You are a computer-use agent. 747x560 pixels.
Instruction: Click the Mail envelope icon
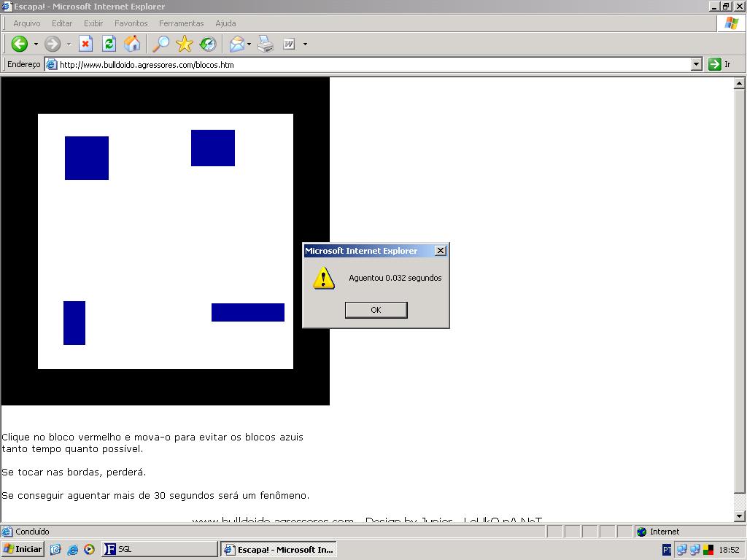tap(237, 44)
